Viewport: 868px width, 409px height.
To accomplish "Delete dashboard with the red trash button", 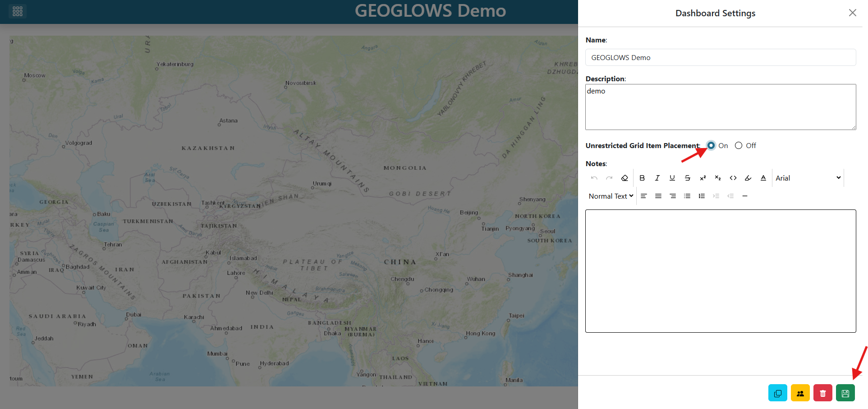I will click(x=823, y=393).
